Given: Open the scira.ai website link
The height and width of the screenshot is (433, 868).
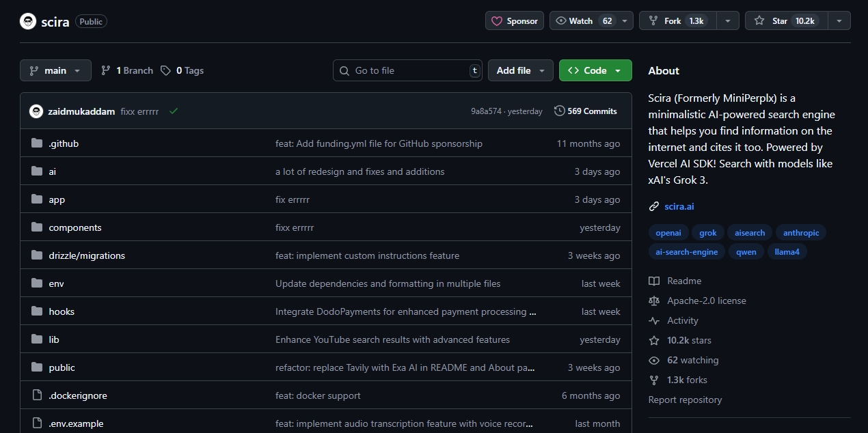Looking at the screenshot, I should [x=679, y=206].
